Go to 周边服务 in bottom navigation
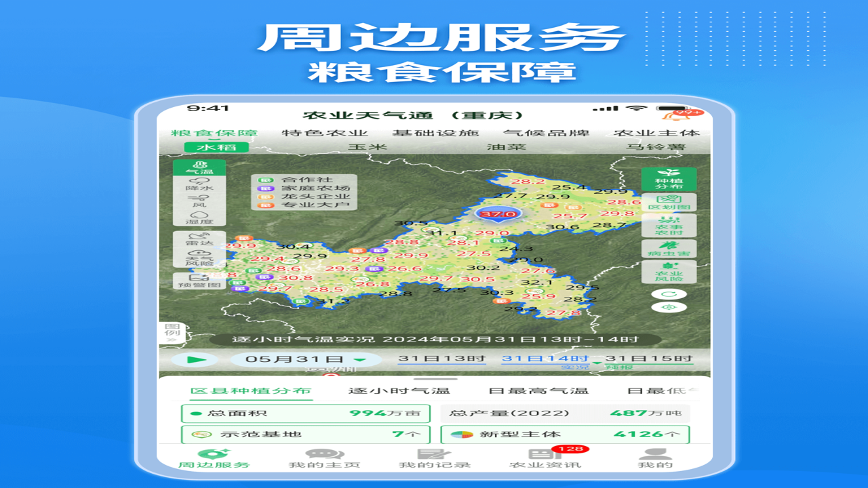 tap(214, 459)
